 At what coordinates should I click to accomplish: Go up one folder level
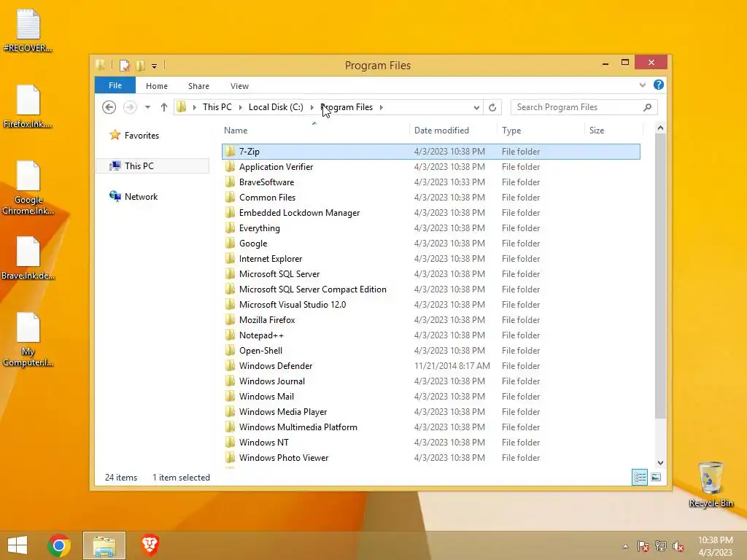[164, 107]
